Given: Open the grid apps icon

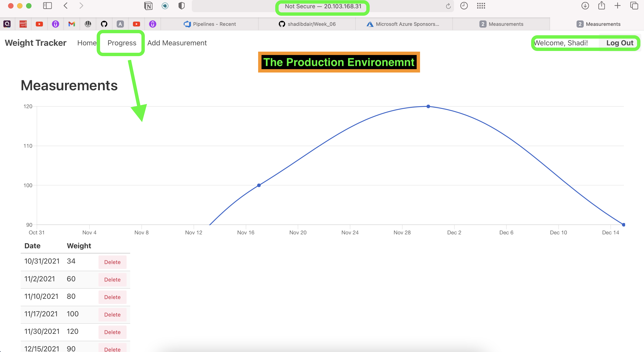Looking at the screenshot, I should (481, 6).
